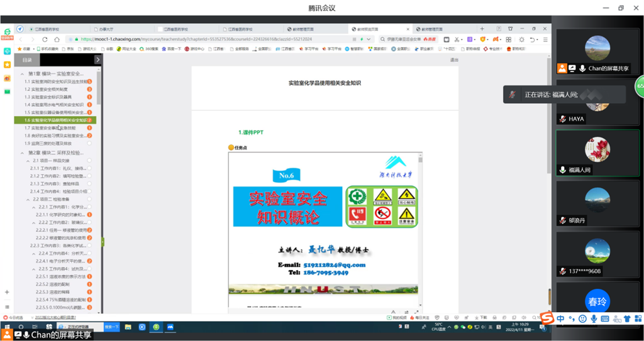Click the directory panel scrollbar thumb
This screenshot has height=341, width=644.
(99, 88)
